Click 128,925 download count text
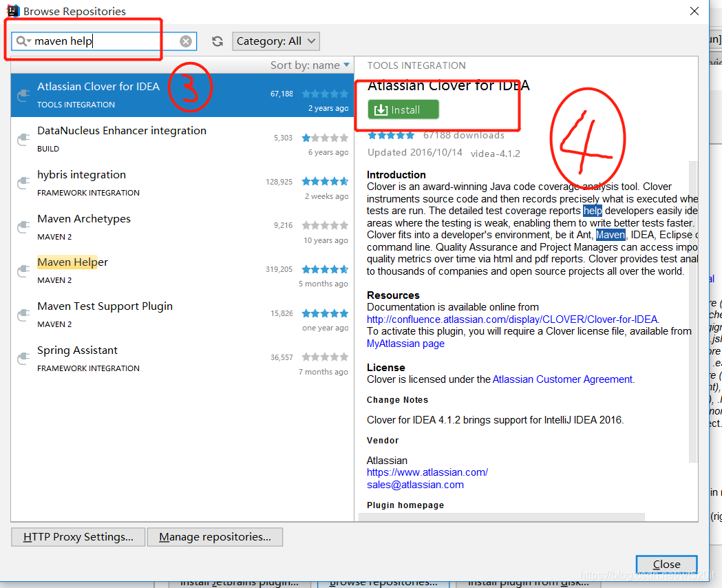The height and width of the screenshot is (588, 722). (x=279, y=182)
